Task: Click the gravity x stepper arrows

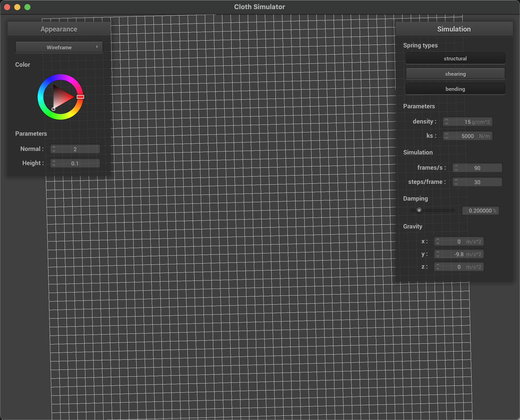Action: (x=438, y=241)
